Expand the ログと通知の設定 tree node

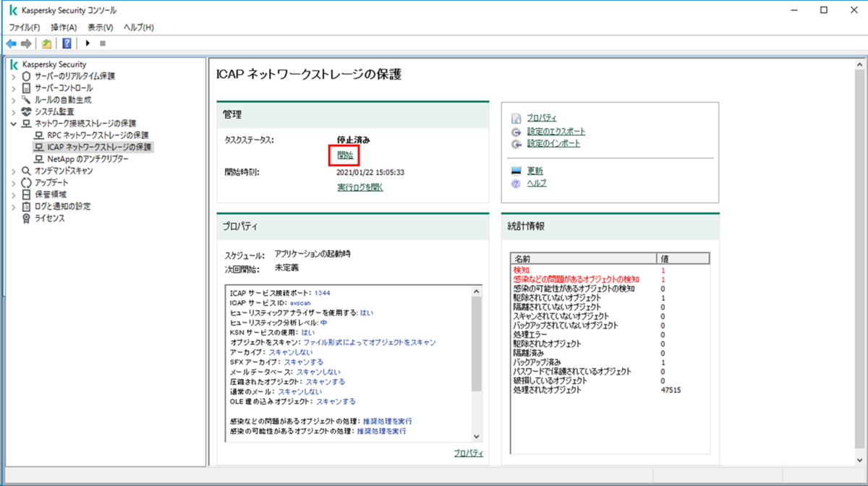[14, 206]
